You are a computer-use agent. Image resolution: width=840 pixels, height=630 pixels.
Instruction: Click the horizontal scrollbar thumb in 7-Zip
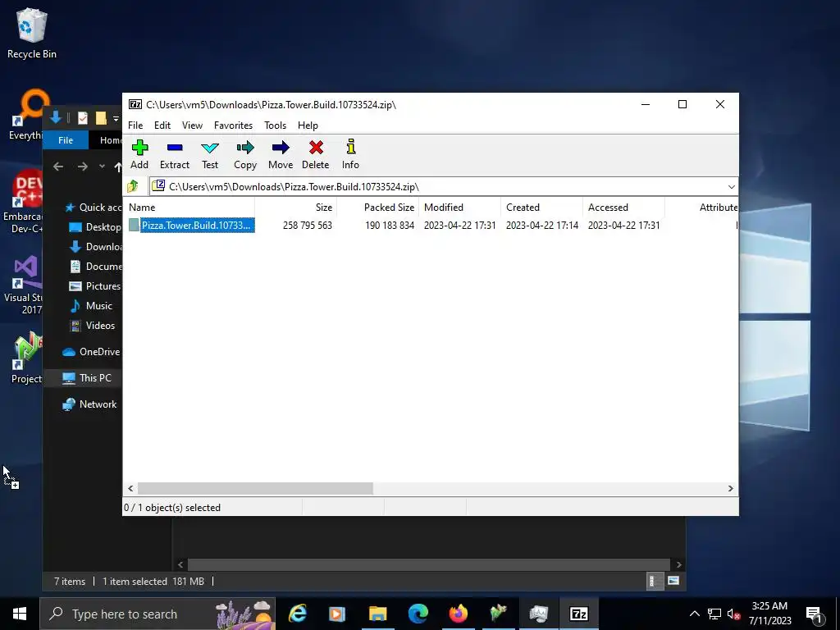[x=255, y=489]
